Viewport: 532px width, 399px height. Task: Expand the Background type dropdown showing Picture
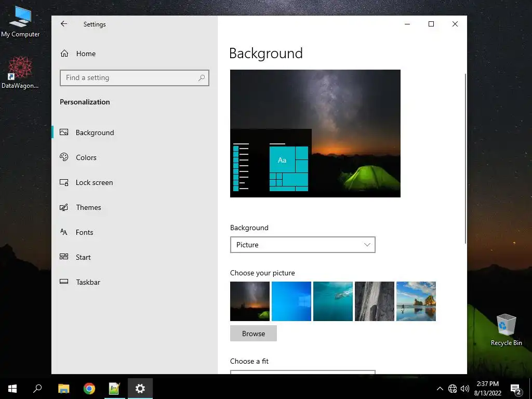click(303, 245)
